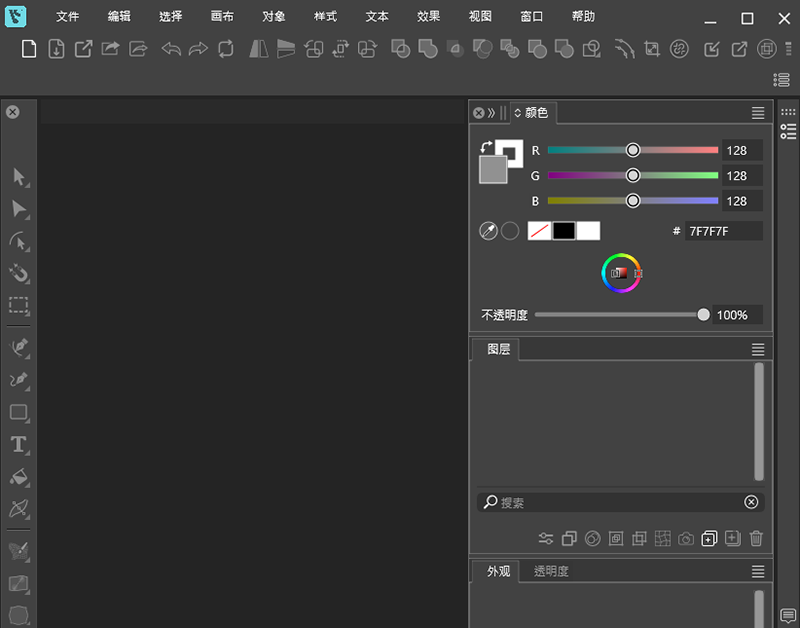Open the list options icon below toolbar
This screenshot has width=800, height=628.
point(782,80)
